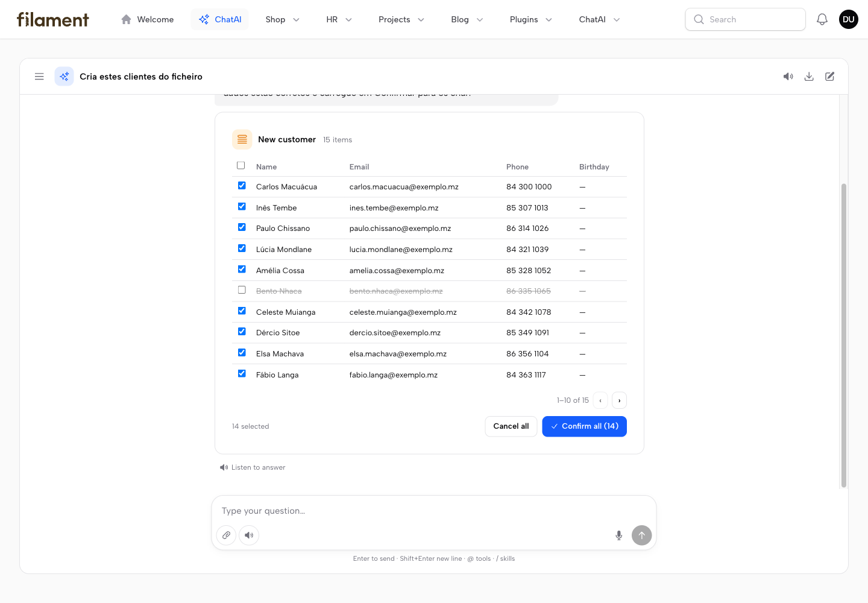
Task: Start a new chat with edit icon
Action: point(830,77)
